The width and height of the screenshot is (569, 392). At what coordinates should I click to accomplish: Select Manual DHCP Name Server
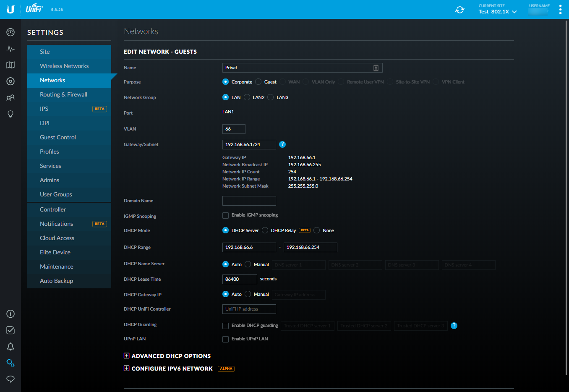pyautogui.click(x=248, y=264)
